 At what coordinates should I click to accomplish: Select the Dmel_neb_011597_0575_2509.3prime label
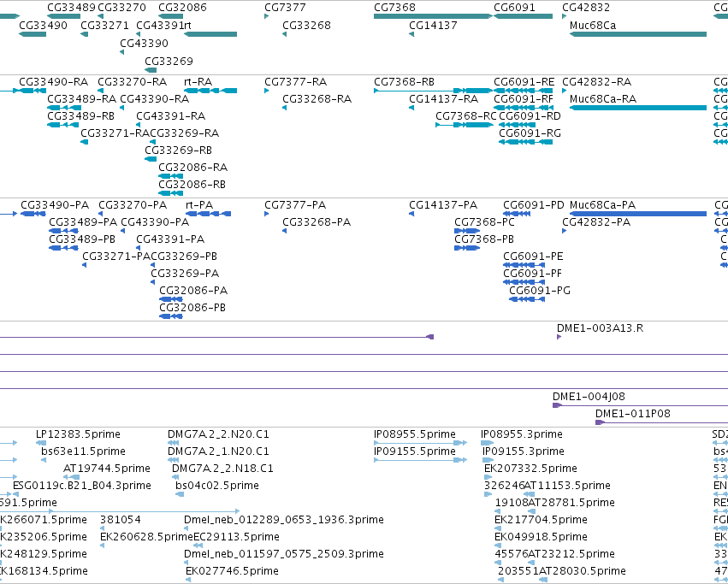284,553
